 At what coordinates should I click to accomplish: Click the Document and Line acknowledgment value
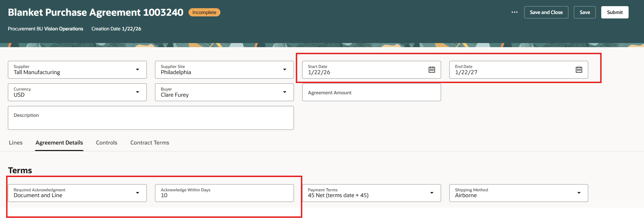(38, 195)
